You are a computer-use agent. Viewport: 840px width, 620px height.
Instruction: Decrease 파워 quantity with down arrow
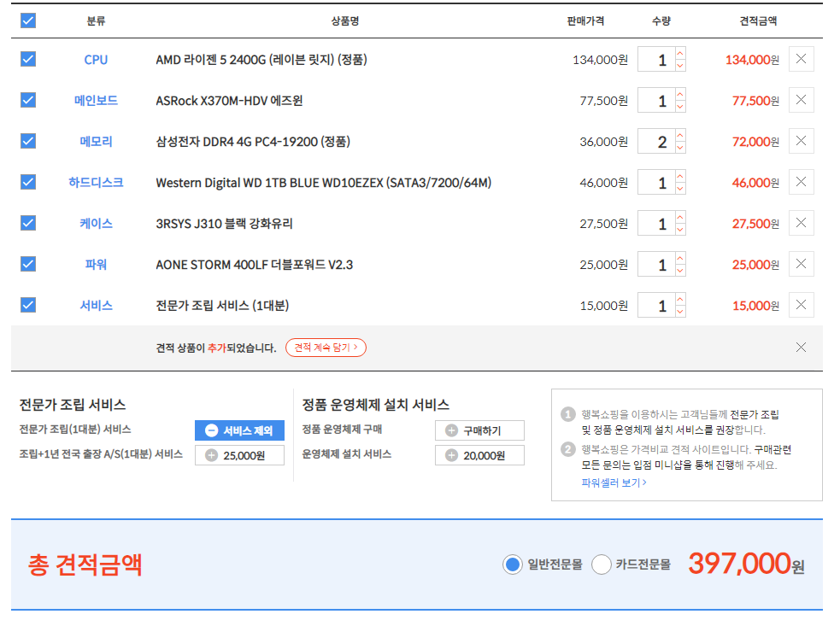coord(680,271)
